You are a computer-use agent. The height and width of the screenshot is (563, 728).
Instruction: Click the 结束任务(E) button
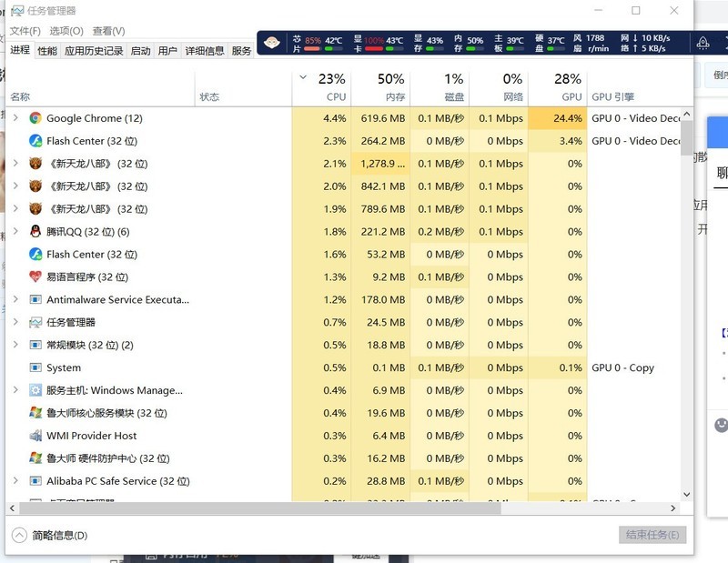pyautogui.click(x=652, y=535)
